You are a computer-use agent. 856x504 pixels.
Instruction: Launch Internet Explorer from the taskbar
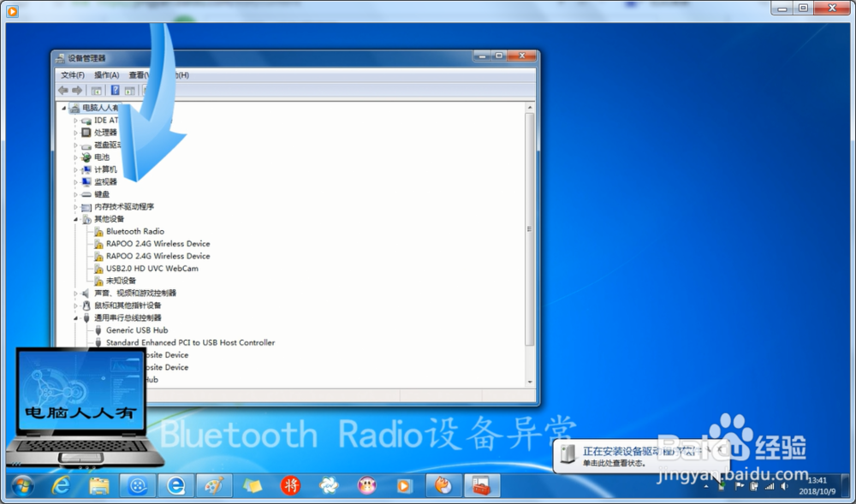click(61, 485)
